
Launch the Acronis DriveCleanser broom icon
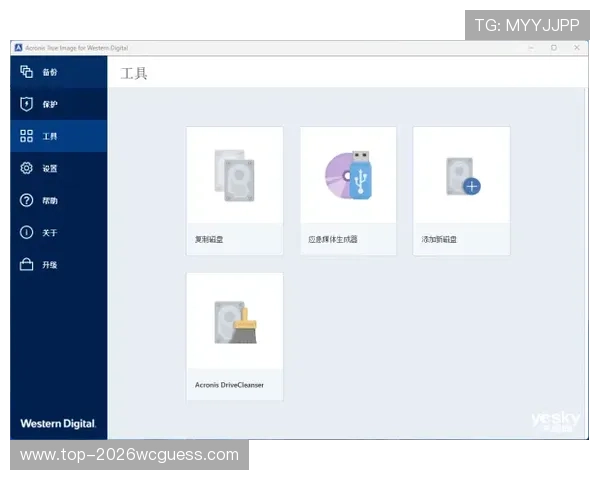(236, 322)
